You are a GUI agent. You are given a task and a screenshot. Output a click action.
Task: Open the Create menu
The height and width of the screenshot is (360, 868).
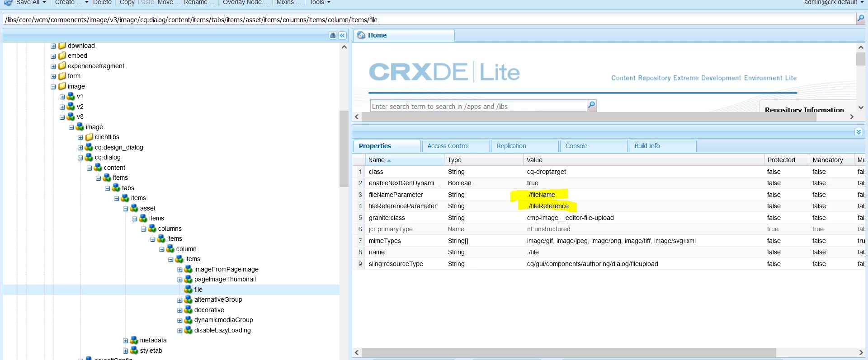pyautogui.click(x=71, y=2)
